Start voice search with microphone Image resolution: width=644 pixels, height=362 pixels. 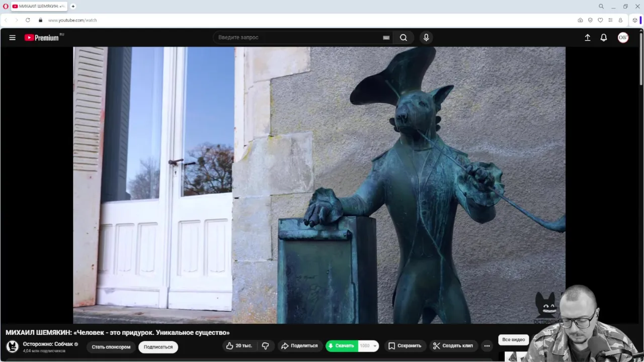coord(426,38)
